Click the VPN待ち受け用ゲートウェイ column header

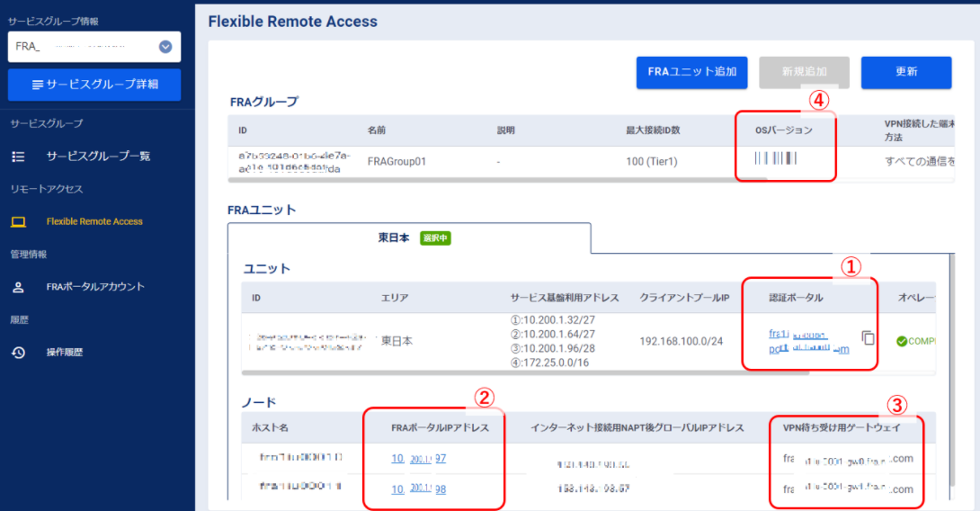[842, 428]
